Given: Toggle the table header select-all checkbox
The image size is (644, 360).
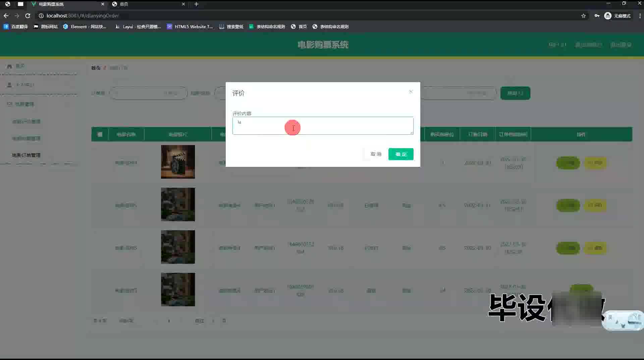Looking at the screenshot, I should pyautogui.click(x=100, y=134).
